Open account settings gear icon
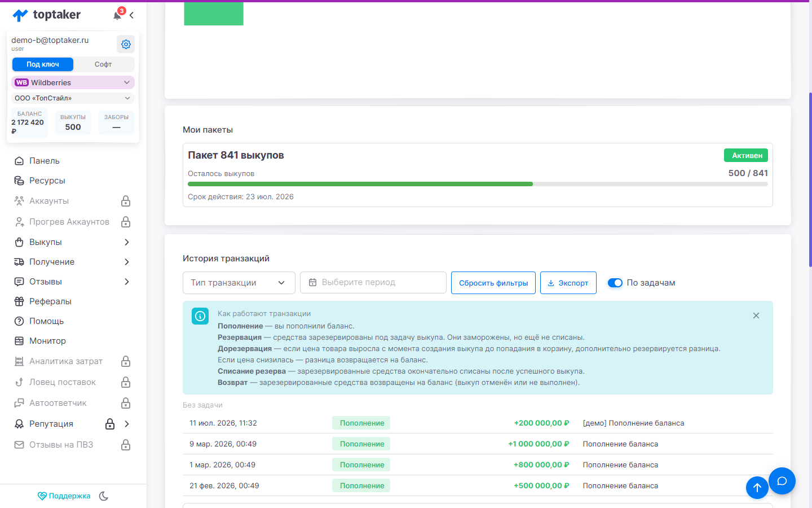 (126, 44)
